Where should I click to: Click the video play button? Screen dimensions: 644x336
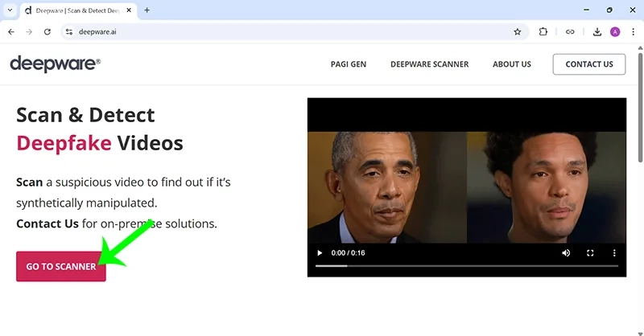pyautogui.click(x=320, y=252)
